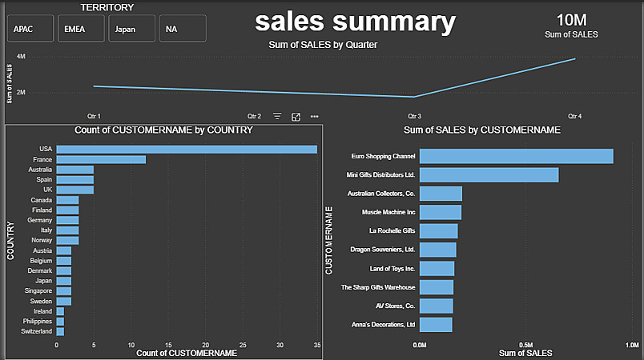This screenshot has width=644, height=360.
Task: Click the Sweden country label
Action: [x=41, y=301]
